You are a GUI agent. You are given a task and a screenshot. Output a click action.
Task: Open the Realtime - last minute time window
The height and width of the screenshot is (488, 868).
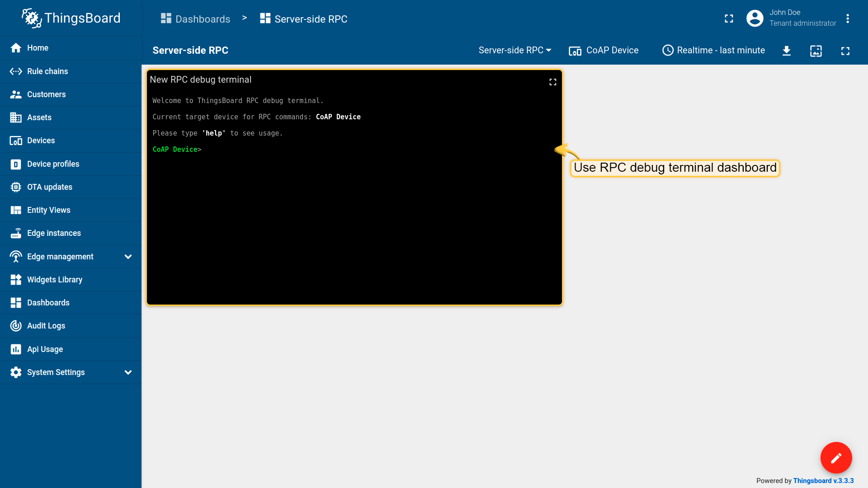(x=714, y=51)
